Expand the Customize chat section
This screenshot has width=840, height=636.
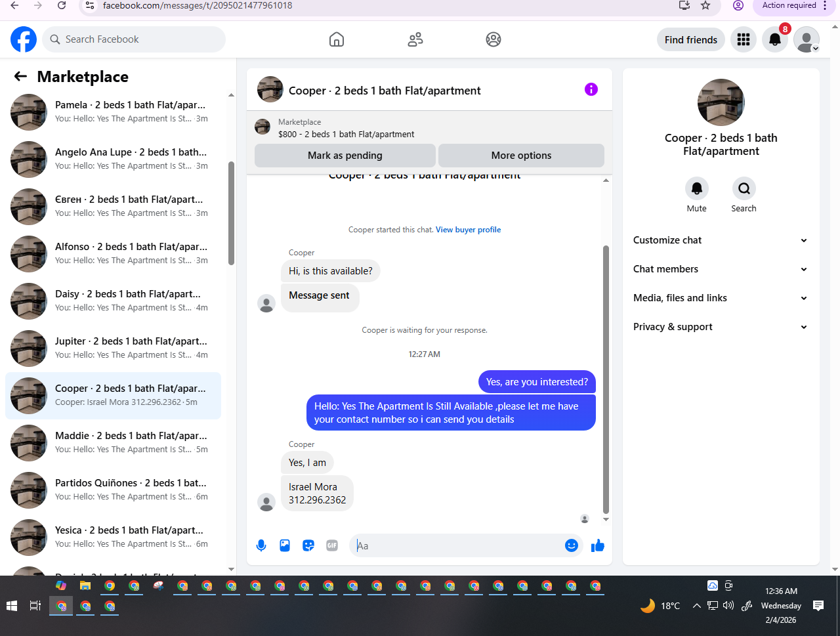[x=721, y=240]
